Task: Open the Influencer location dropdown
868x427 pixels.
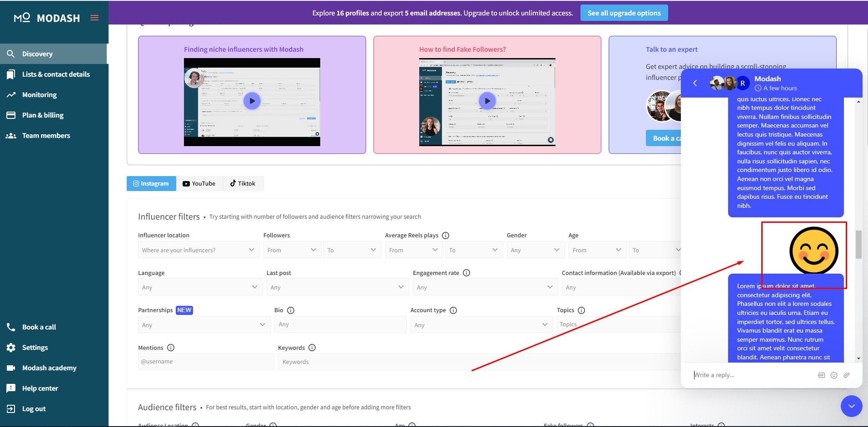Action: [198, 250]
